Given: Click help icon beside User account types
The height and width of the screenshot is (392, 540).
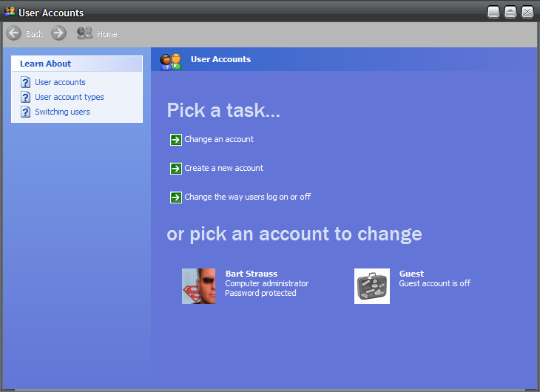Looking at the screenshot, I should 26,97.
